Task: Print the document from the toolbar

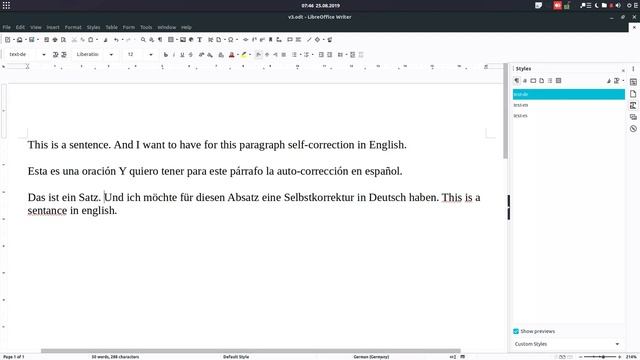Action: [55, 40]
